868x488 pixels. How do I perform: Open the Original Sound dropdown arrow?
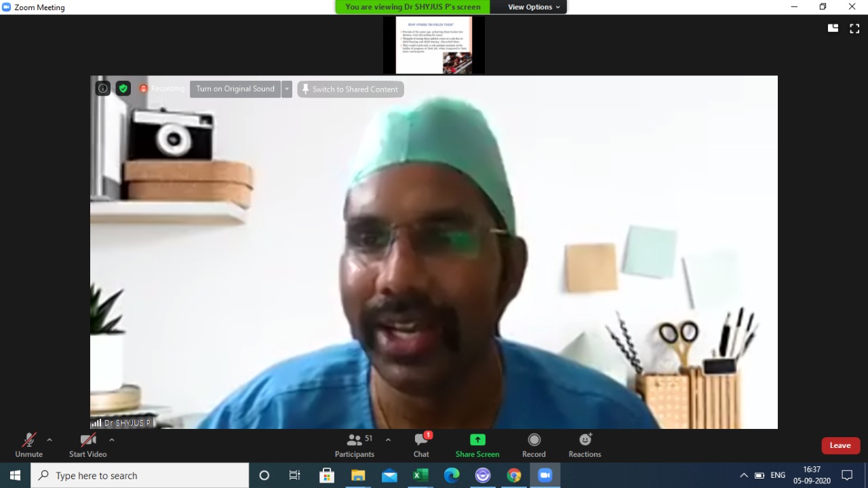[x=287, y=89]
